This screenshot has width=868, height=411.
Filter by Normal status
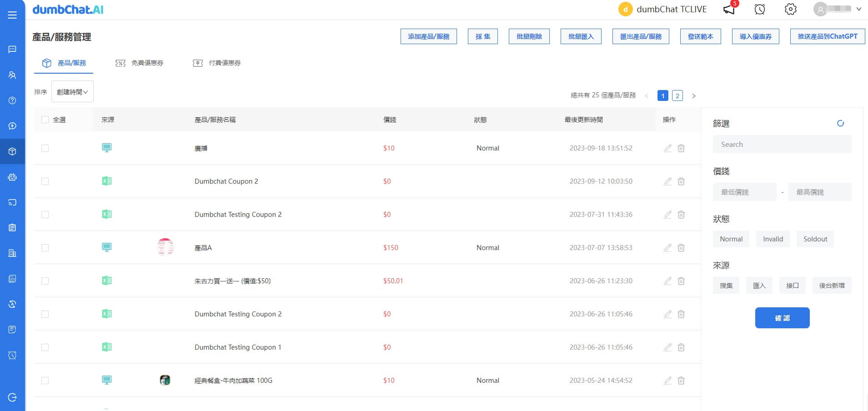point(731,239)
